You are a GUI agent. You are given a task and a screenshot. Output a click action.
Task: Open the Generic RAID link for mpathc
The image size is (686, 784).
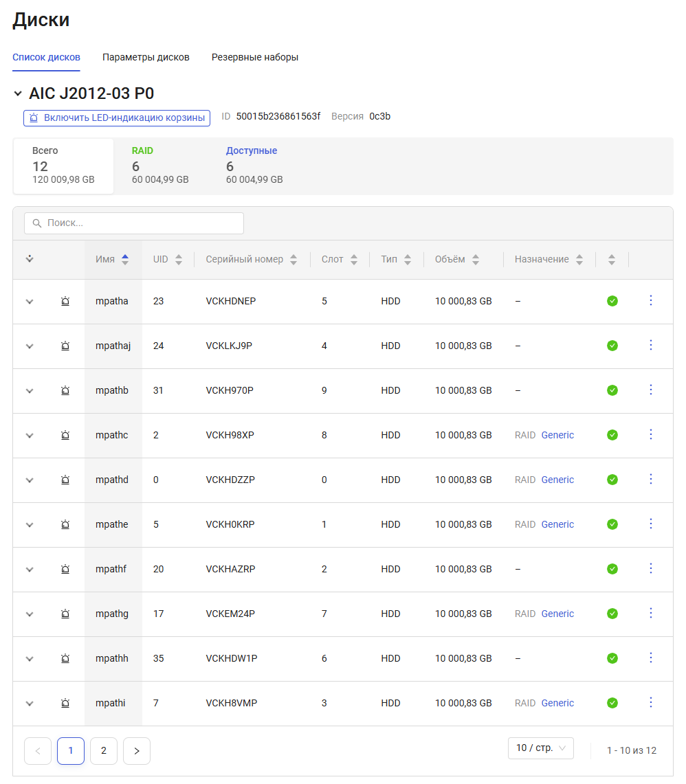tap(557, 435)
